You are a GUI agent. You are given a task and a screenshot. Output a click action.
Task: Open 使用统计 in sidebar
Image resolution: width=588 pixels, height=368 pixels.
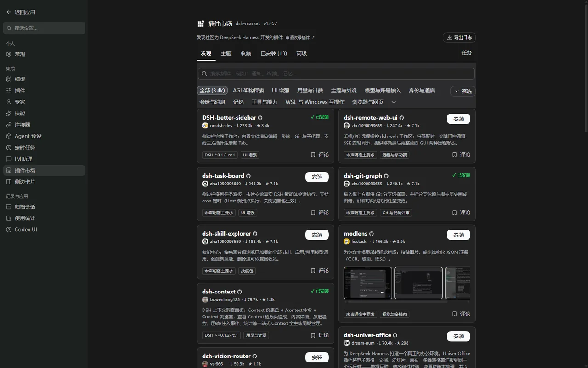coord(44,218)
